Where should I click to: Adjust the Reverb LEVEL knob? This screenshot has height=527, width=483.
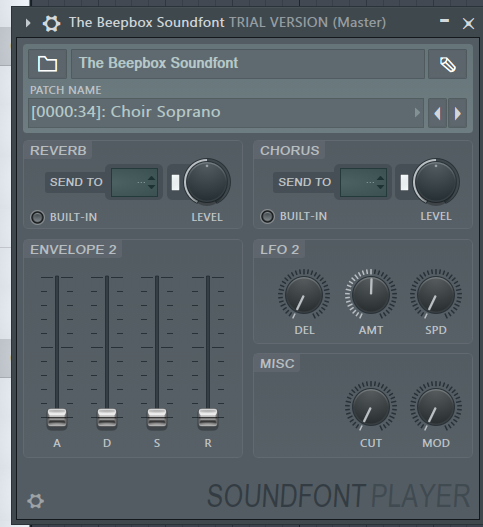click(207, 182)
